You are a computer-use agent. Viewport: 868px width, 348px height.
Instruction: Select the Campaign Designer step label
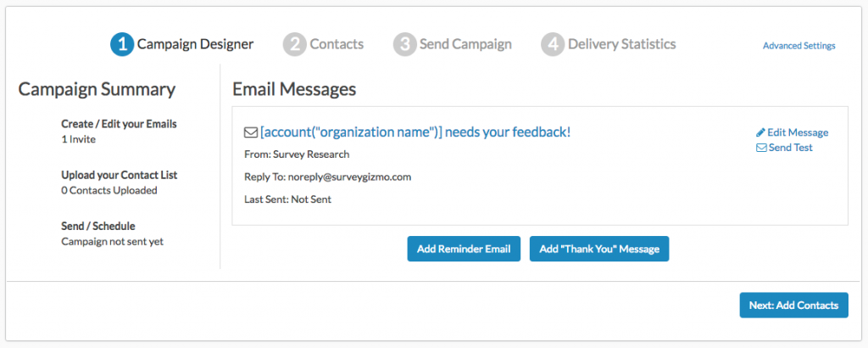[195, 44]
